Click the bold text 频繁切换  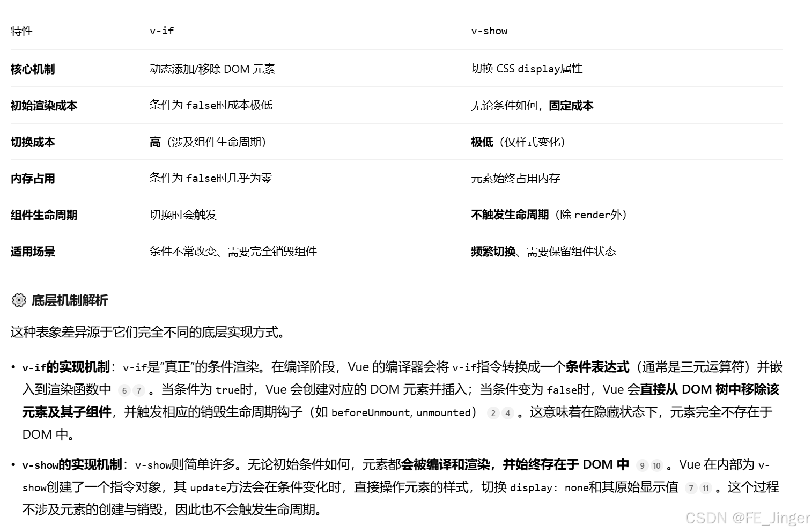click(x=493, y=252)
